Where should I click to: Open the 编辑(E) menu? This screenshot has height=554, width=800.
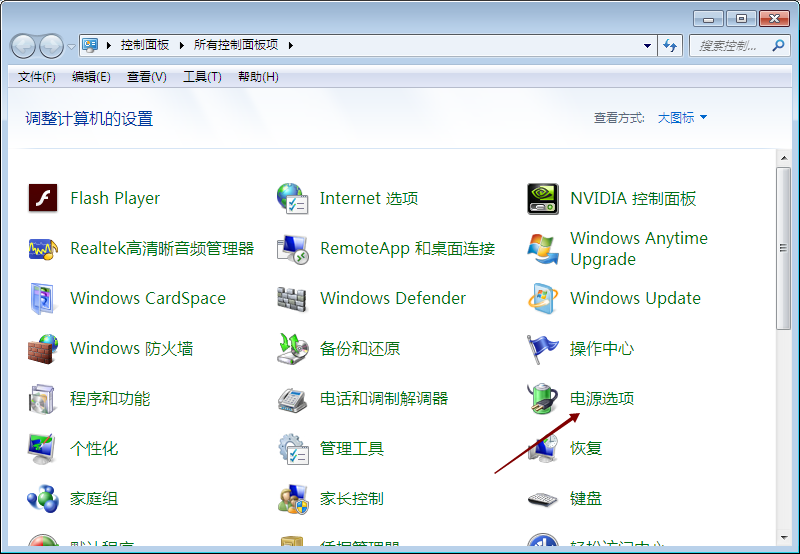(91, 77)
